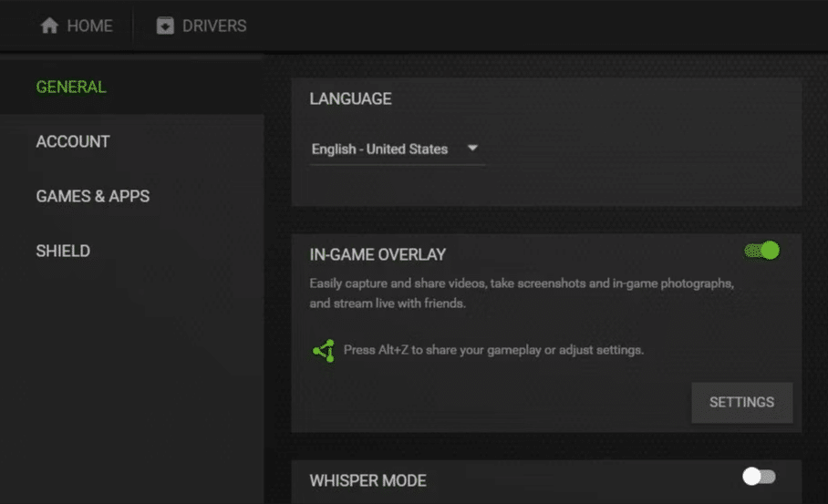Enable the Whisper Mode toggle
The width and height of the screenshot is (828, 504).
coord(759,477)
